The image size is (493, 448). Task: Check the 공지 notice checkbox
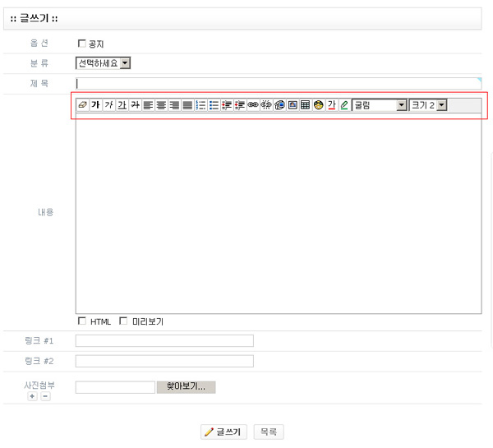pos(81,43)
